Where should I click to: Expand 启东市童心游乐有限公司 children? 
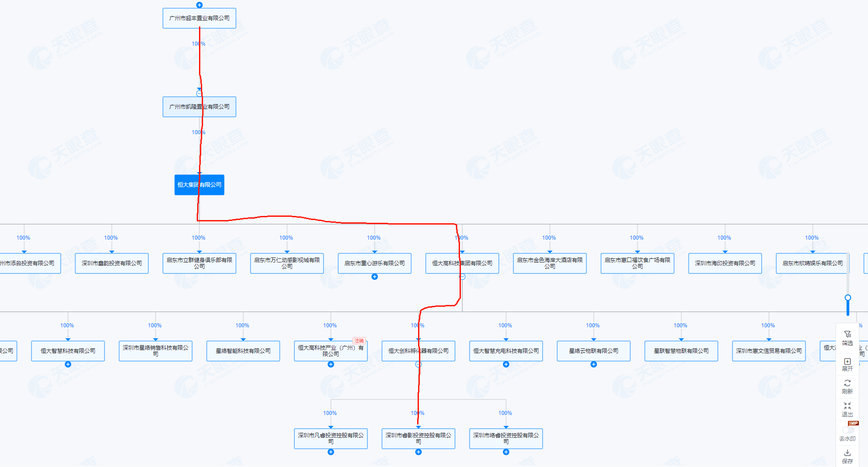tap(375, 277)
